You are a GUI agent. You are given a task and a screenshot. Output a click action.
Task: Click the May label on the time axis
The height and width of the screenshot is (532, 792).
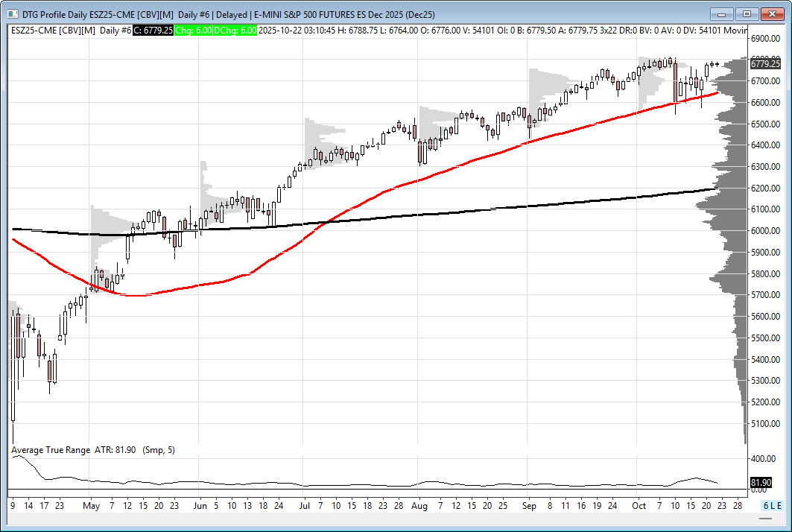pos(89,505)
